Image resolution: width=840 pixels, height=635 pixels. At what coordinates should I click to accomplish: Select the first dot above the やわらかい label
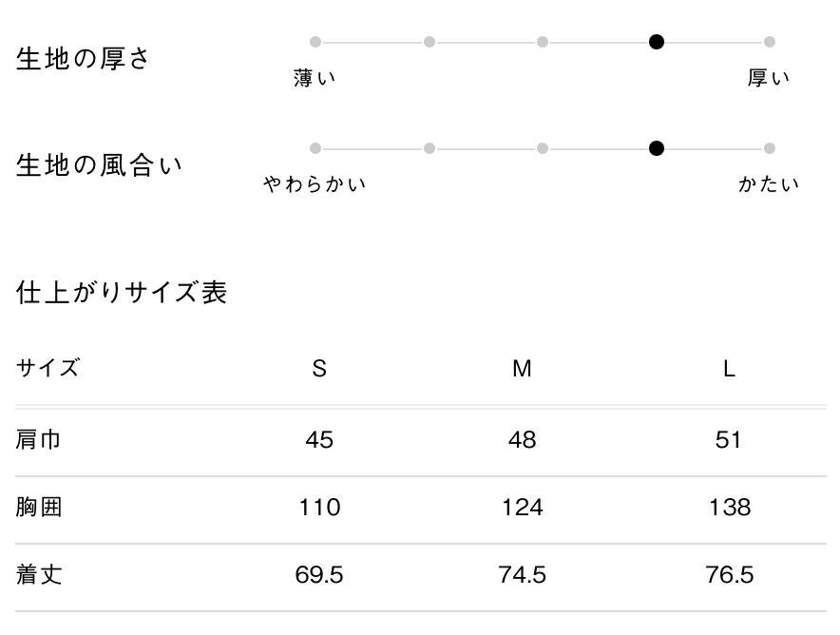click(315, 148)
